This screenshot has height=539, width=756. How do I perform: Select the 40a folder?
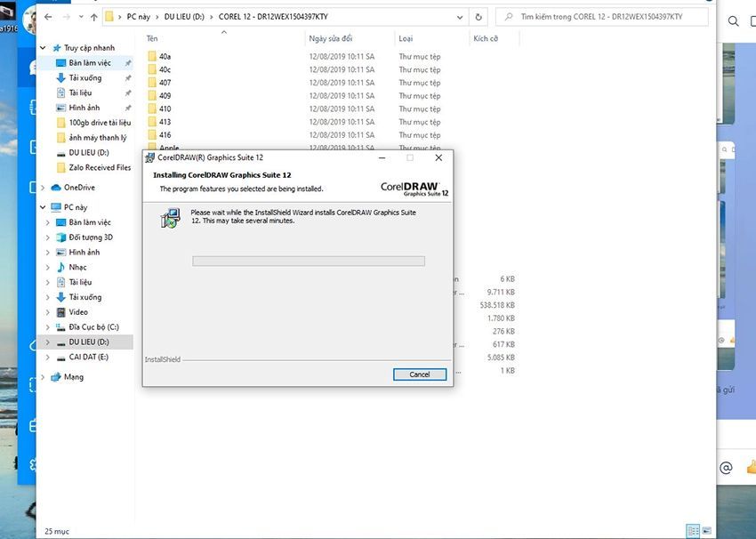pos(165,56)
